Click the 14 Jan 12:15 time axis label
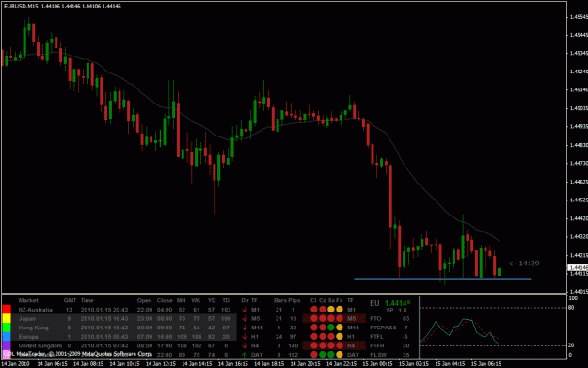The width and height of the screenshot is (588, 368). 161,364
